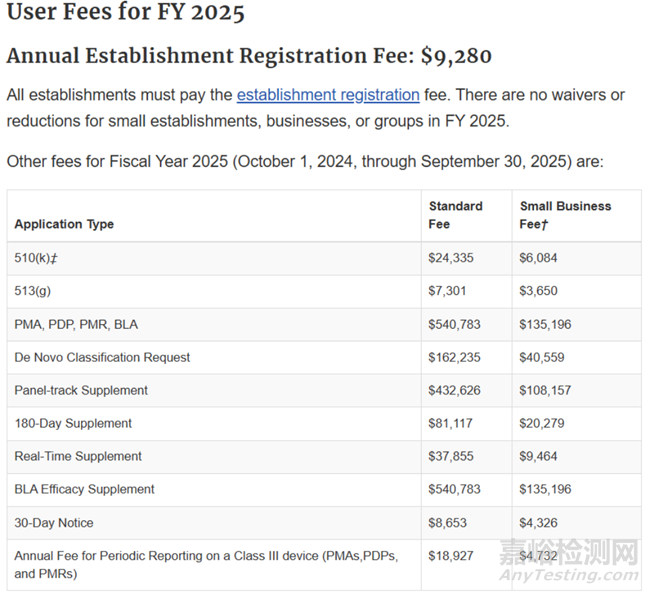This screenshot has height=593, width=650.
Task: Click the $8,653 standard fee value
Action: [x=448, y=522]
